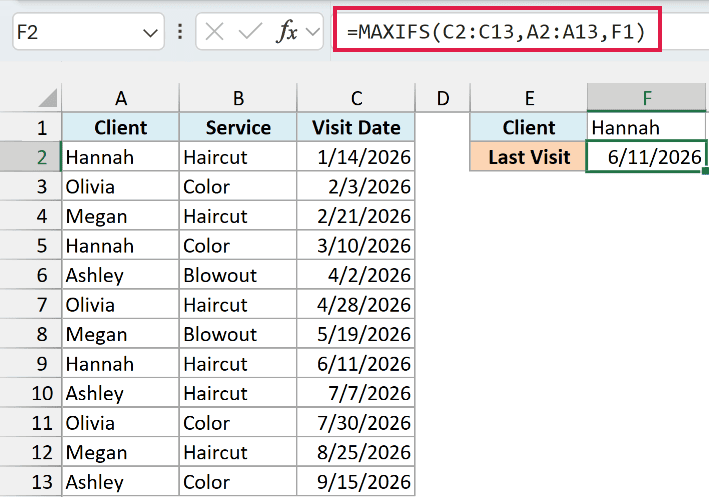Screen dimensions: 709x497
Task: Select cell with date 3/10/2026
Action: 356,246
